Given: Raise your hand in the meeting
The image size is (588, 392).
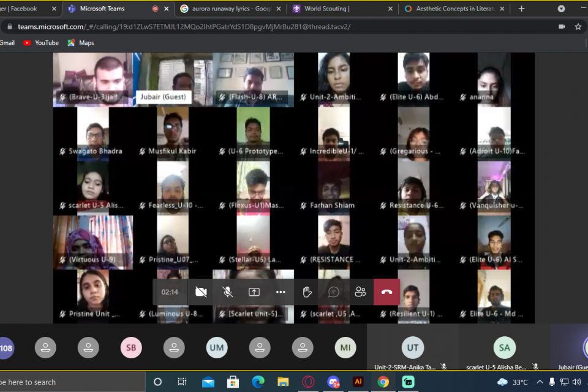Looking at the screenshot, I should [x=307, y=292].
